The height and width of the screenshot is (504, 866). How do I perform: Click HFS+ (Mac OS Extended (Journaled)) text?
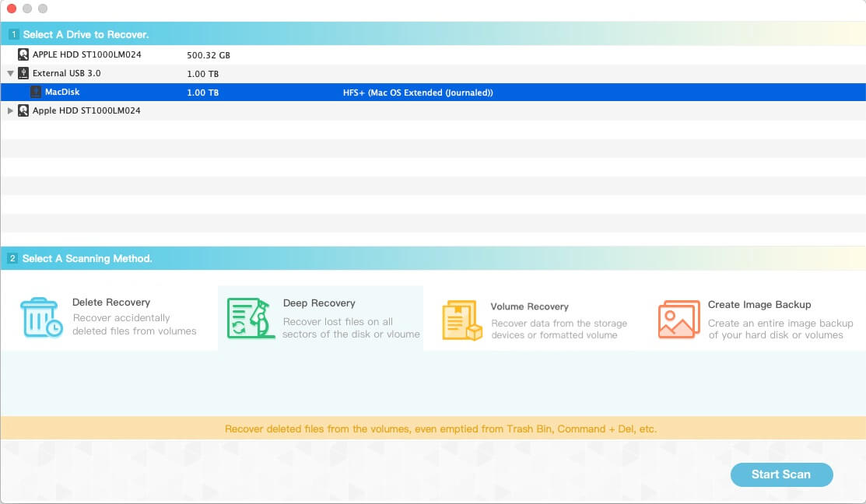(418, 93)
